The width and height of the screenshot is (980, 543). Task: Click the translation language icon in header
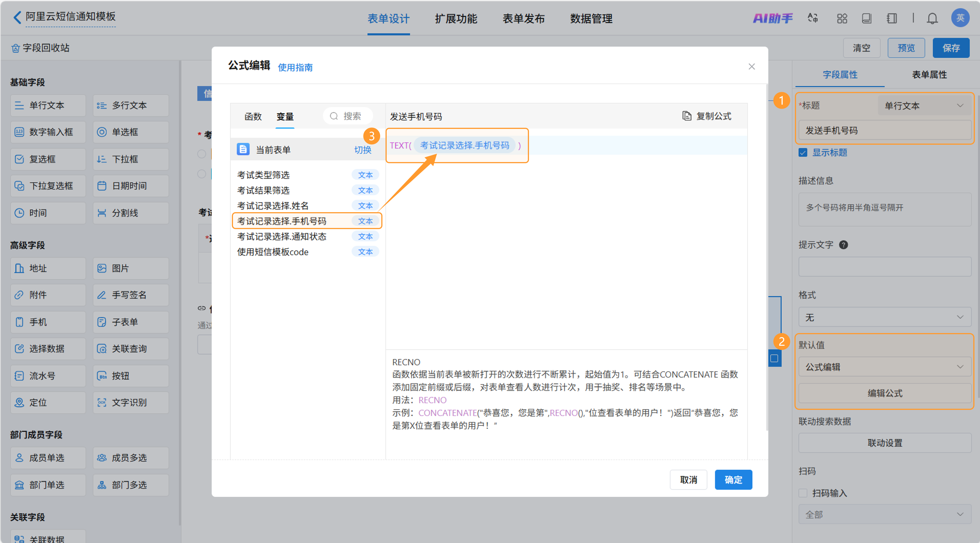click(813, 18)
